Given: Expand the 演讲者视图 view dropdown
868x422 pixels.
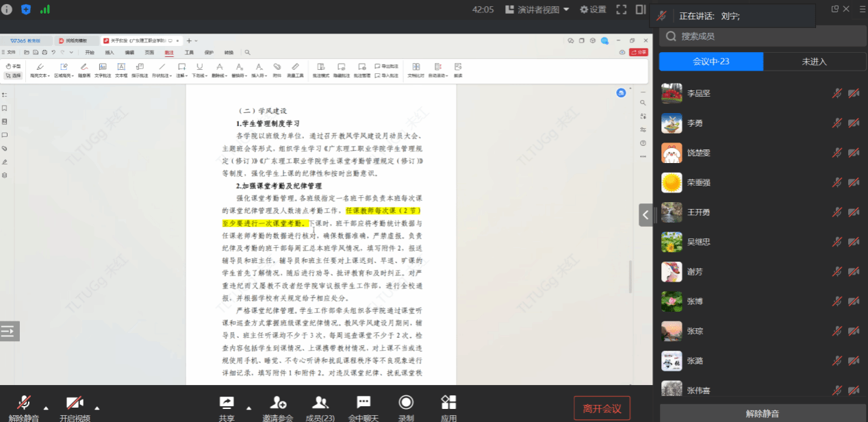Looking at the screenshot, I should [538, 10].
